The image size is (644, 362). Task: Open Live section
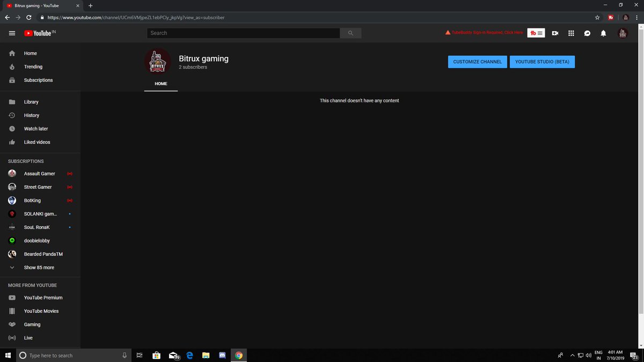pos(40,338)
